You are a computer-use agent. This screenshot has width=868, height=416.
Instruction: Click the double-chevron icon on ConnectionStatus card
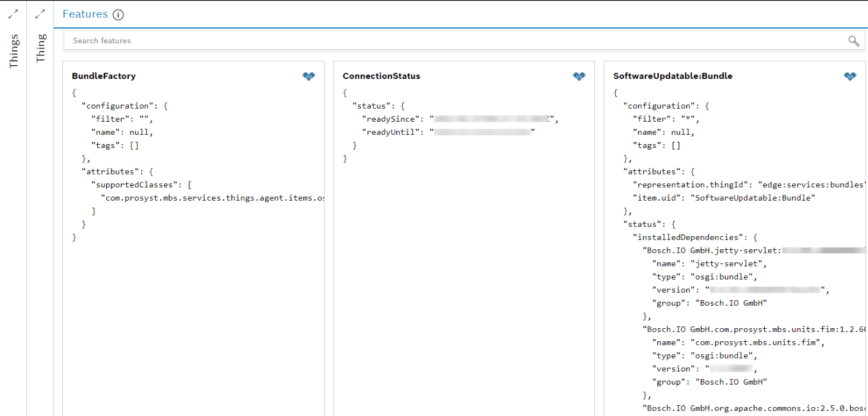pyautogui.click(x=578, y=76)
